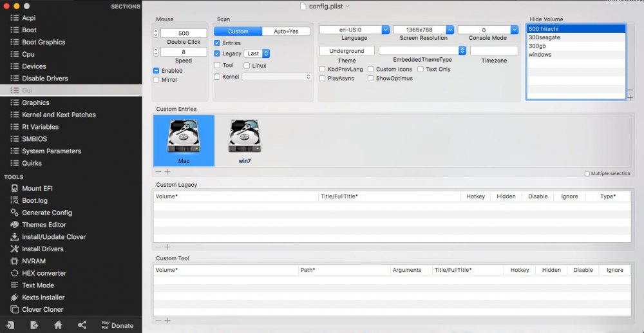Viewport: 644px width, 333px height.
Task: Select the win7 custom entry
Action: [245, 141]
